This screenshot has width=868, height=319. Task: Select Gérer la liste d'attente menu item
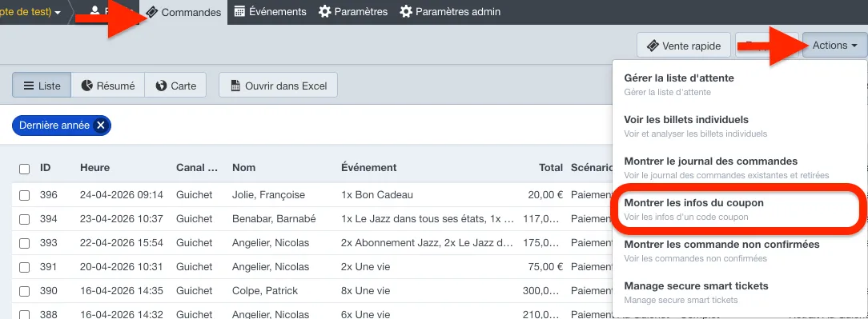[740, 85]
